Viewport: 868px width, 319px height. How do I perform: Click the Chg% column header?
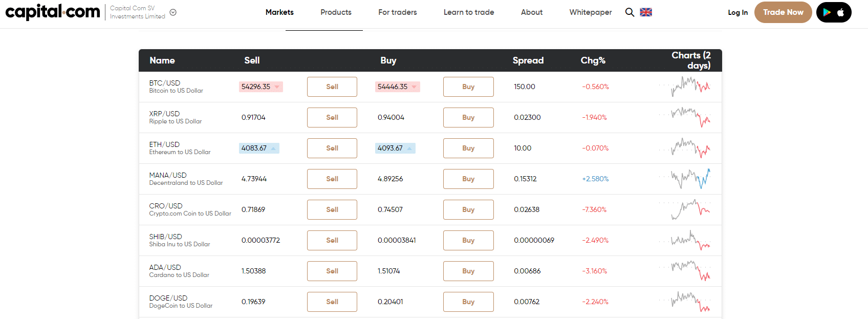tap(593, 60)
